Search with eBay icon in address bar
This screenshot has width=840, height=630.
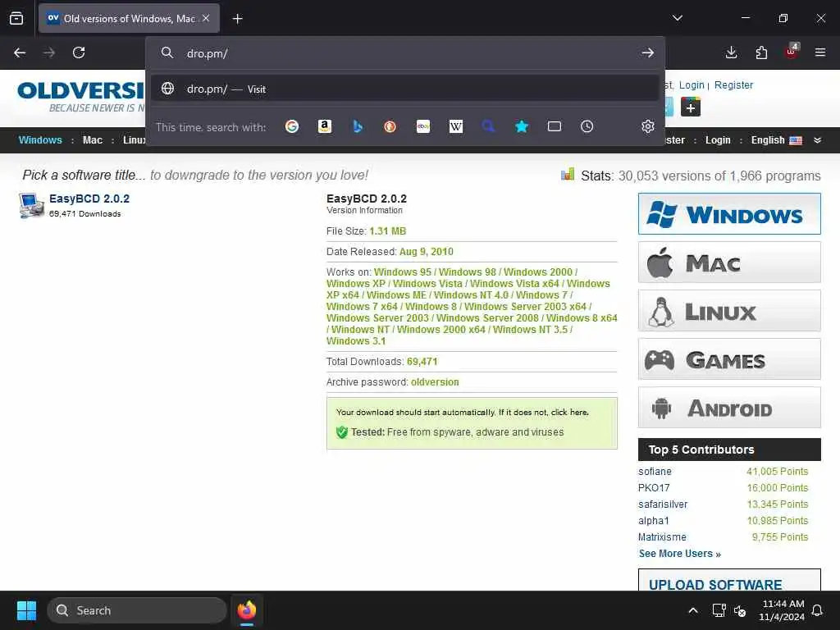(423, 126)
